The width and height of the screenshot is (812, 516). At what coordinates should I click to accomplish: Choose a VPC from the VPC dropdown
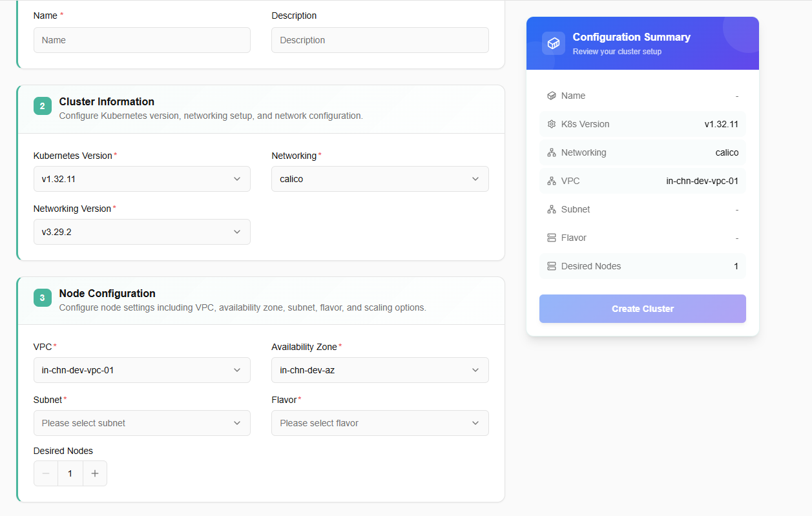coord(141,370)
